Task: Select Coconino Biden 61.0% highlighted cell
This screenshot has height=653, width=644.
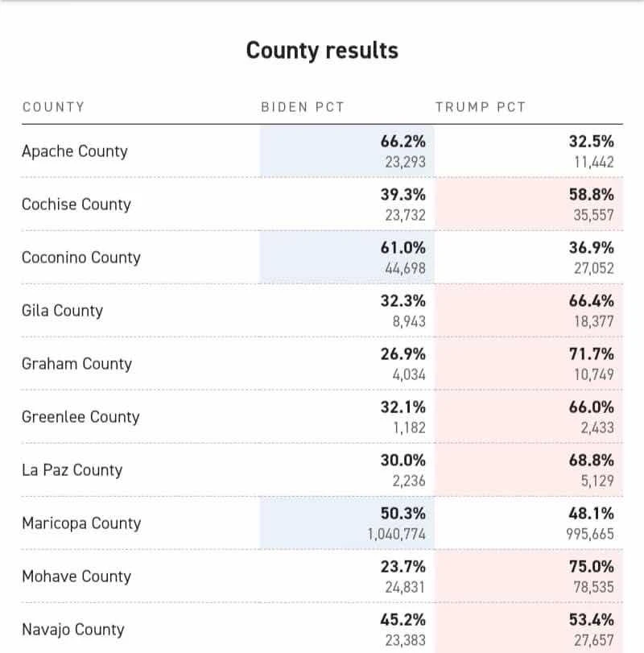Action: point(347,258)
